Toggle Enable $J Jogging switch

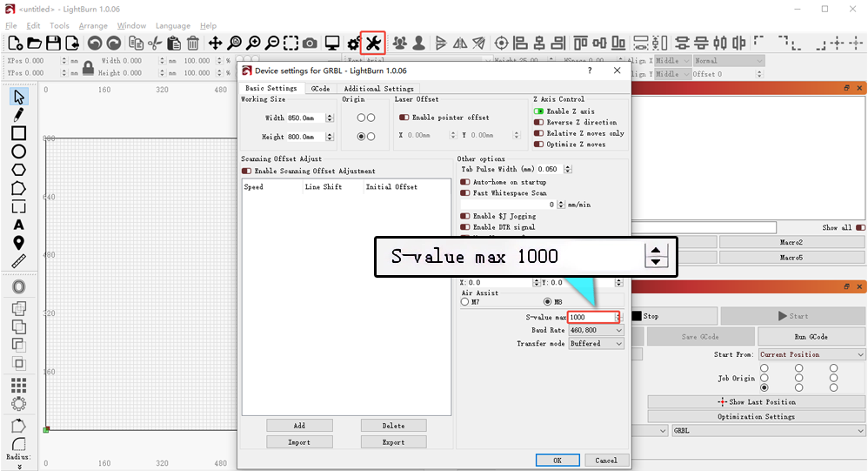[465, 216]
